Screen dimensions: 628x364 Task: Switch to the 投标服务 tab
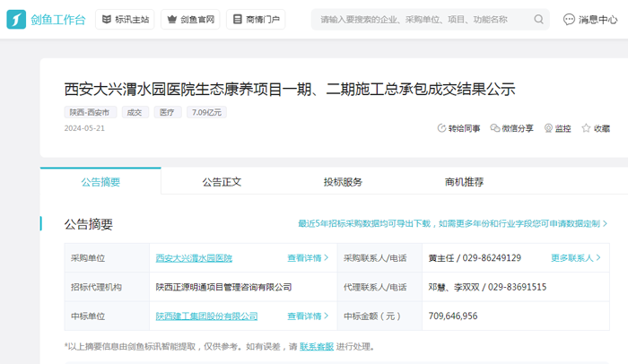(x=343, y=181)
